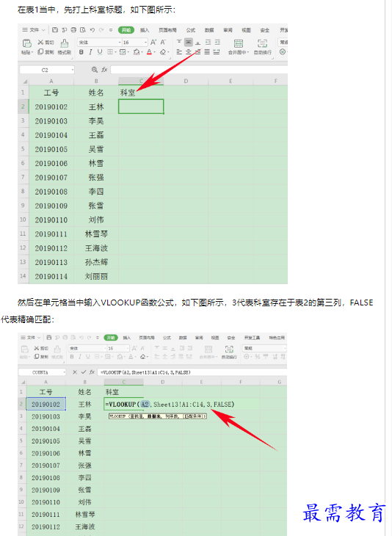The height and width of the screenshot is (536, 392).
Task: Click the Undo arrow in the upper spreadsheet
Action: tap(92, 30)
